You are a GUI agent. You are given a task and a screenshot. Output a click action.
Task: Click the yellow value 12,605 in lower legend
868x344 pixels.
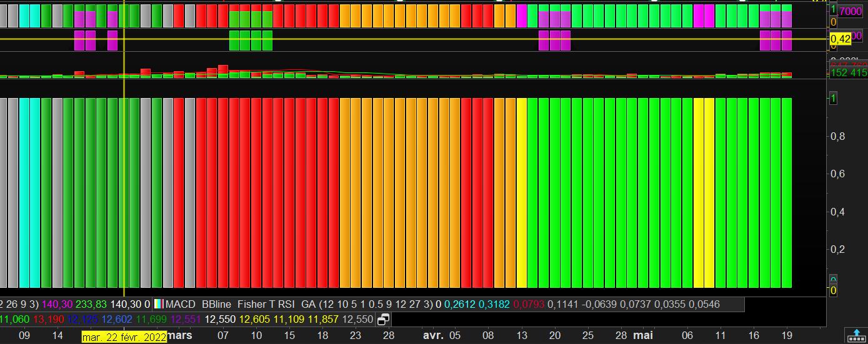[254, 320]
